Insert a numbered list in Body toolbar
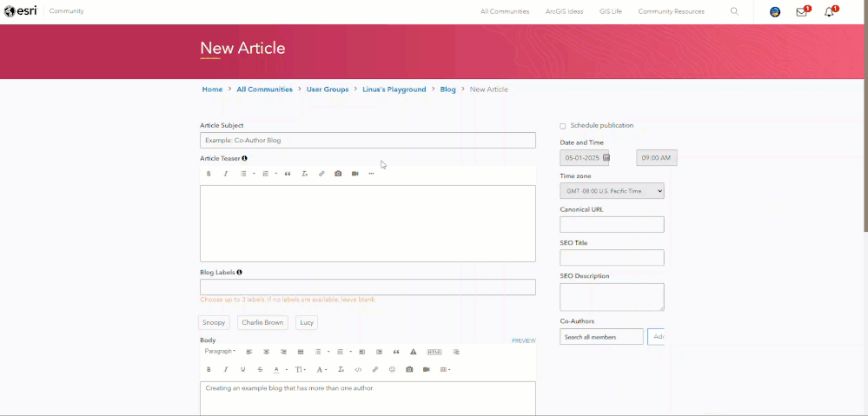Screen dimensions: 868x416 tap(340, 352)
